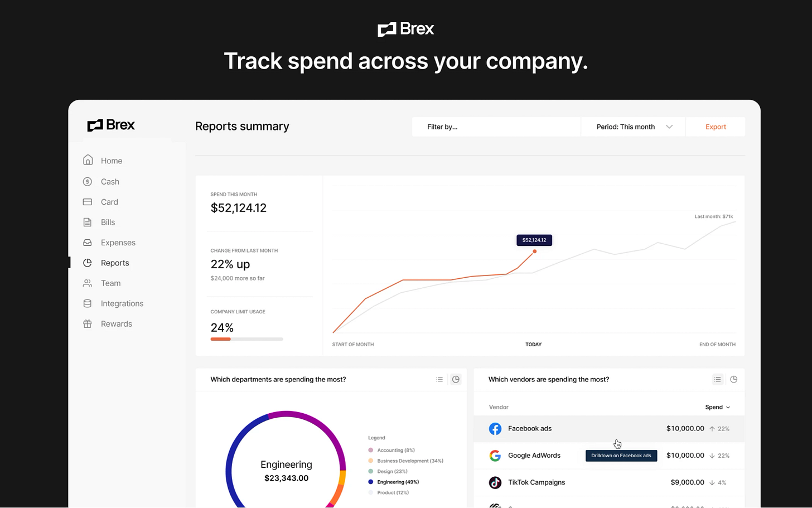Select the Cash icon in the navigation
The height and width of the screenshot is (508, 812).
(88, 181)
